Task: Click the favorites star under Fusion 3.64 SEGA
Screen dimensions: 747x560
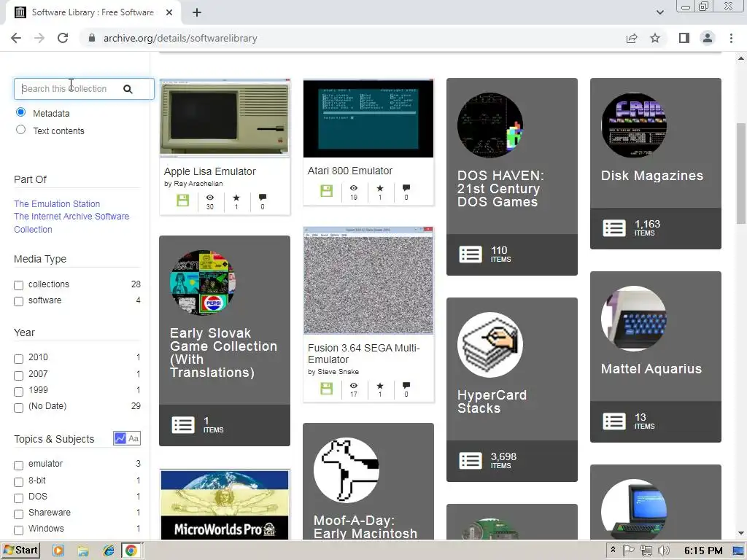Action: click(x=379, y=386)
